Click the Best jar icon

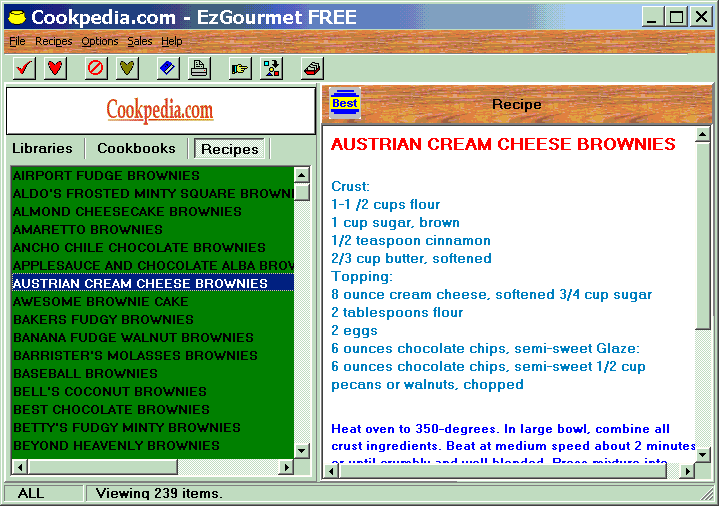click(345, 103)
